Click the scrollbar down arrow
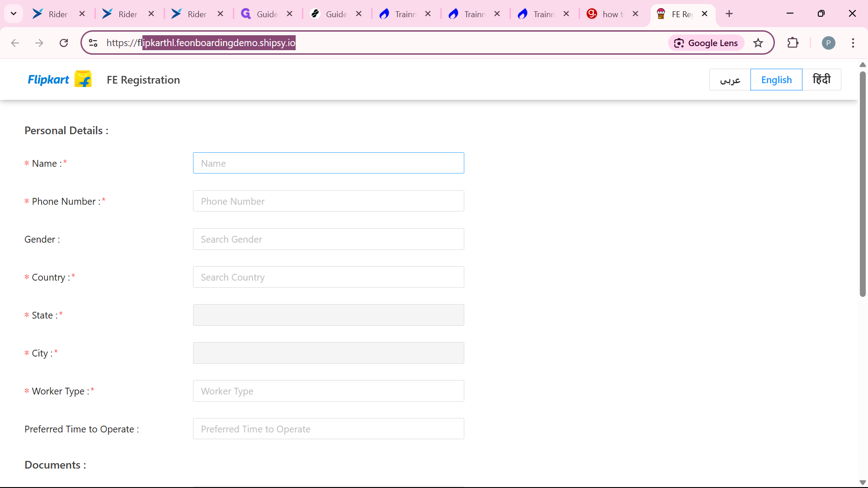The width and height of the screenshot is (868, 488). point(863,482)
